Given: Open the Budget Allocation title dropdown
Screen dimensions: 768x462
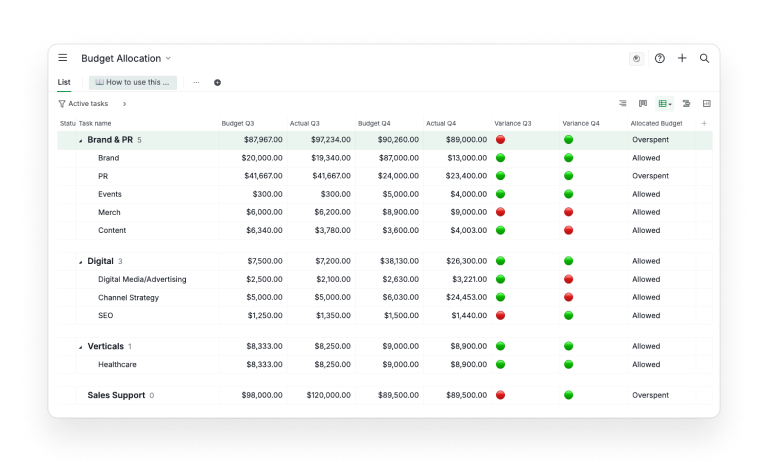Looking at the screenshot, I should click(168, 58).
